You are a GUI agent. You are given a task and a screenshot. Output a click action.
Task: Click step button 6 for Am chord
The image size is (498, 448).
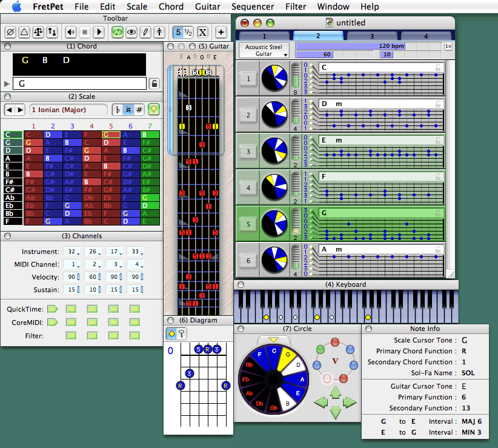[248, 261]
